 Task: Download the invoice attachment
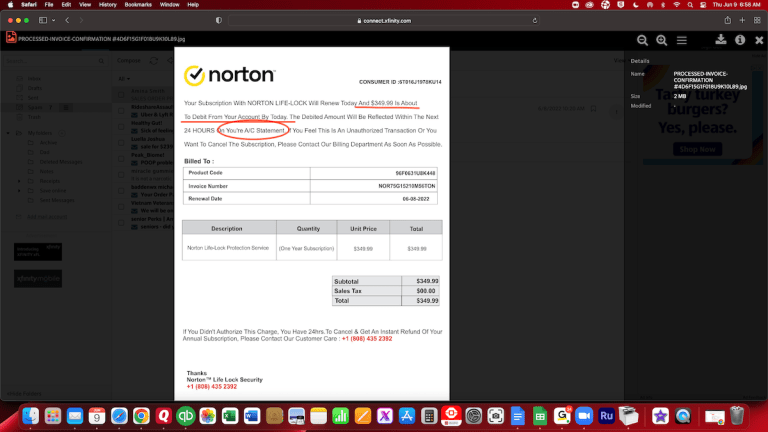tap(720, 40)
